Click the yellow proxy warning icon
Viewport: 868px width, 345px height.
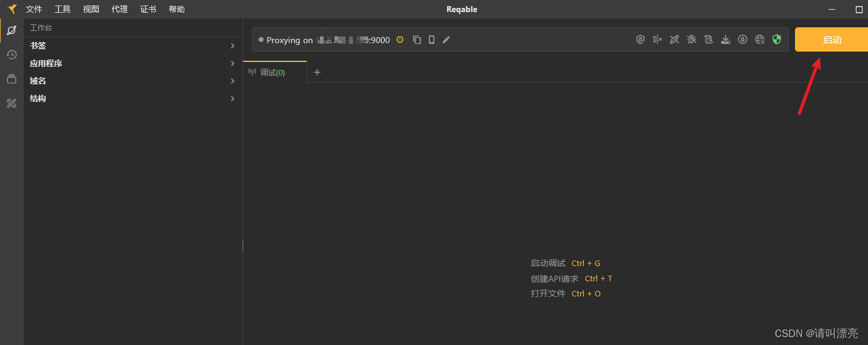[400, 39]
